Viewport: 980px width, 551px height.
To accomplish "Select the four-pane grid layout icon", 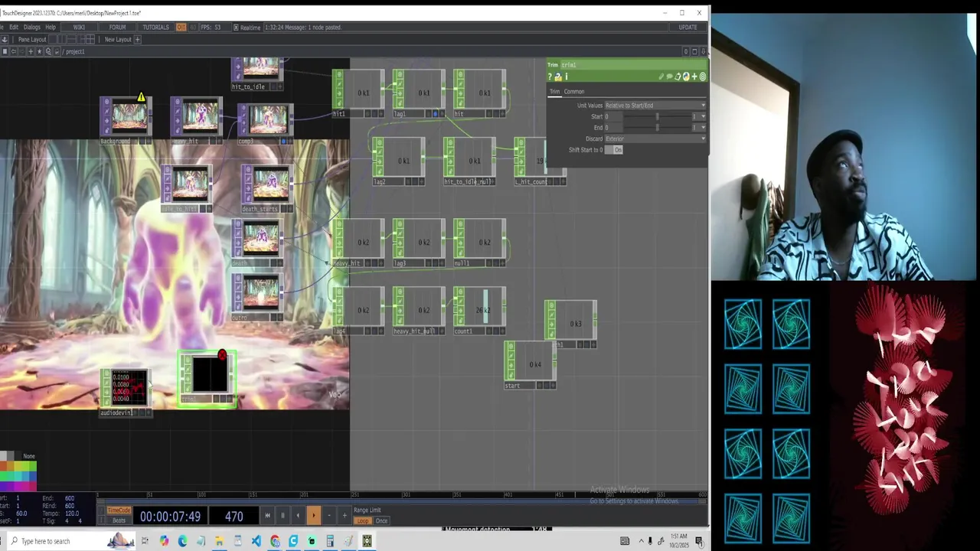I will point(90,39).
